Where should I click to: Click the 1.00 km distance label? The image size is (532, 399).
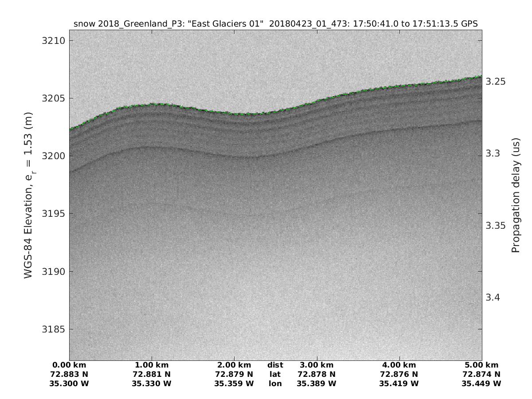[x=152, y=365]
